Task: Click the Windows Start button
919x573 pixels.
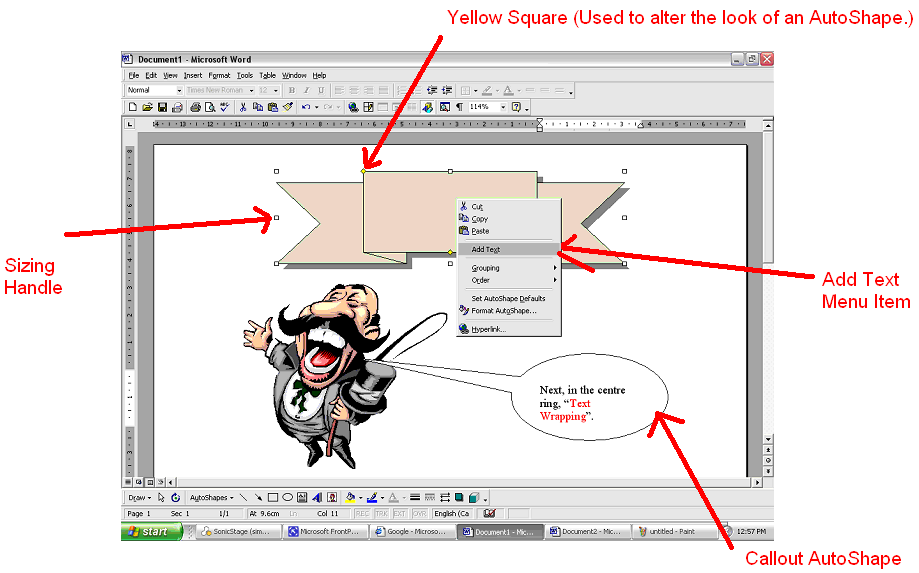Action: point(151,531)
